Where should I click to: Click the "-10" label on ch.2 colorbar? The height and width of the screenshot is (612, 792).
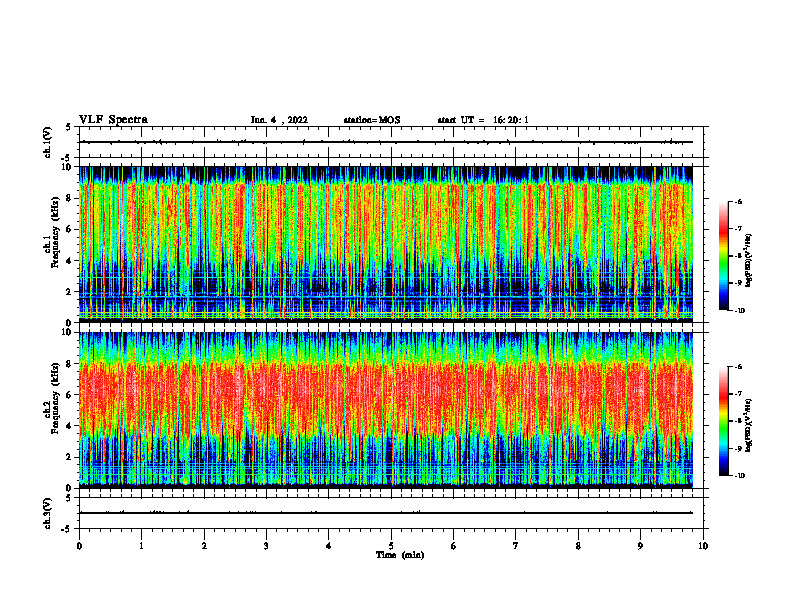tap(739, 476)
